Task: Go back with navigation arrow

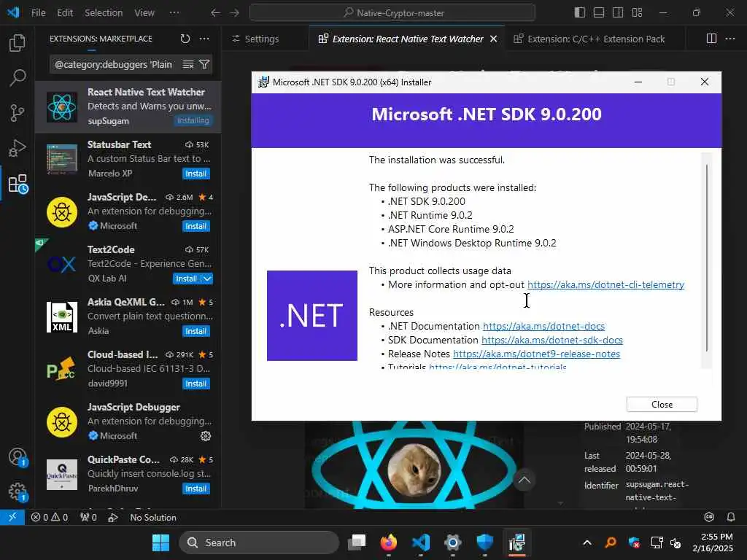Action: [215, 13]
